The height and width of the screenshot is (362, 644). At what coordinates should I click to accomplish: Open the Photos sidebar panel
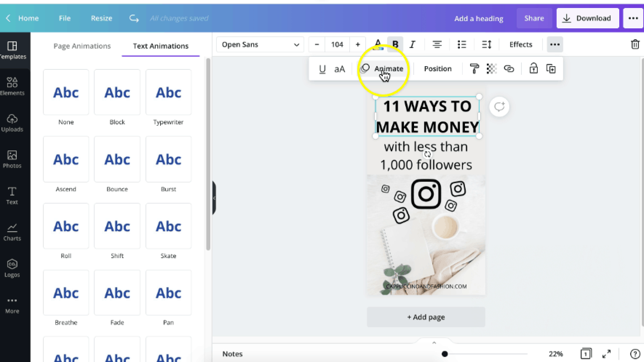coord(12,159)
